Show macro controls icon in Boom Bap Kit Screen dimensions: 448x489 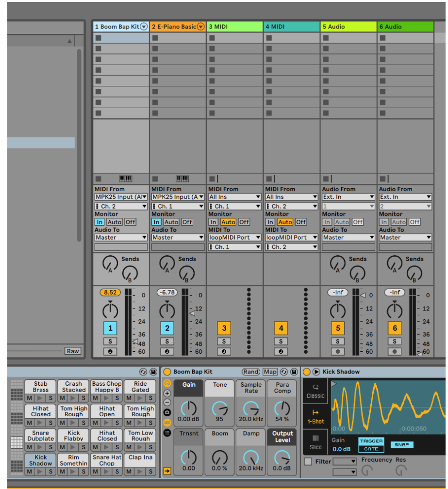pyautogui.click(x=167, y=383)
